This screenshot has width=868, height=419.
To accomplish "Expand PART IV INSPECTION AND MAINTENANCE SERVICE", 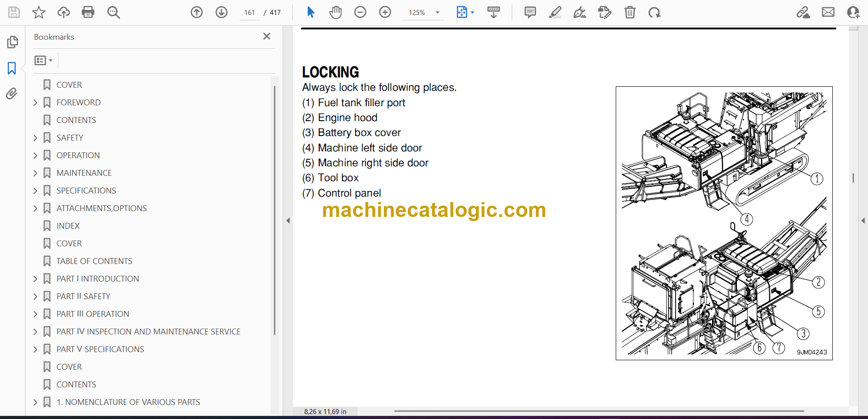I will tap(36, 332).
